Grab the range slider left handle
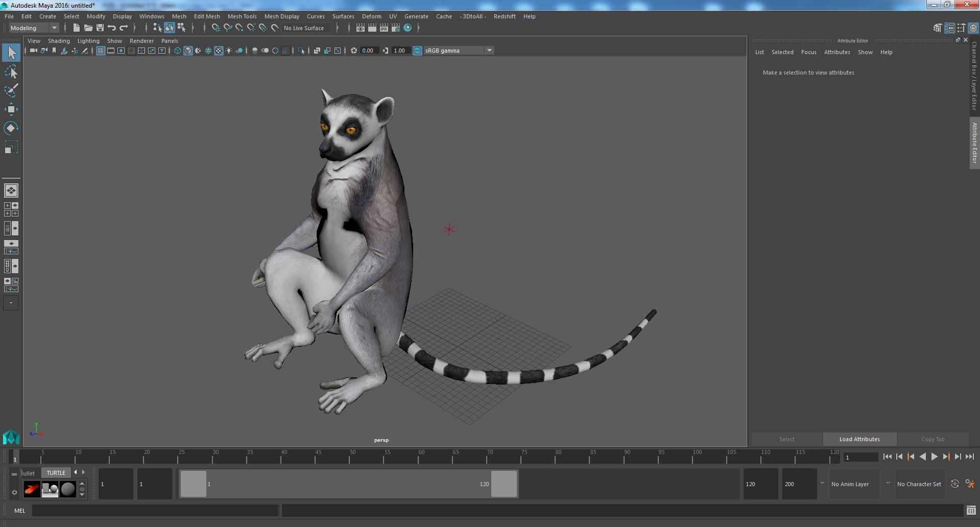The width and height of the screenshot is (980, 527). pyautogui.click(x=194, y=484)
